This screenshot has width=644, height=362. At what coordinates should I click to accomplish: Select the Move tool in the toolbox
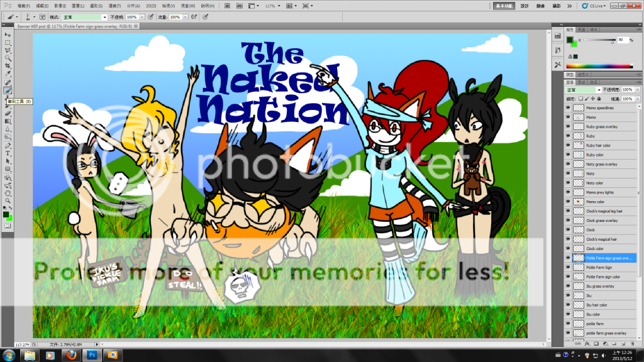(x=8, y=35)
